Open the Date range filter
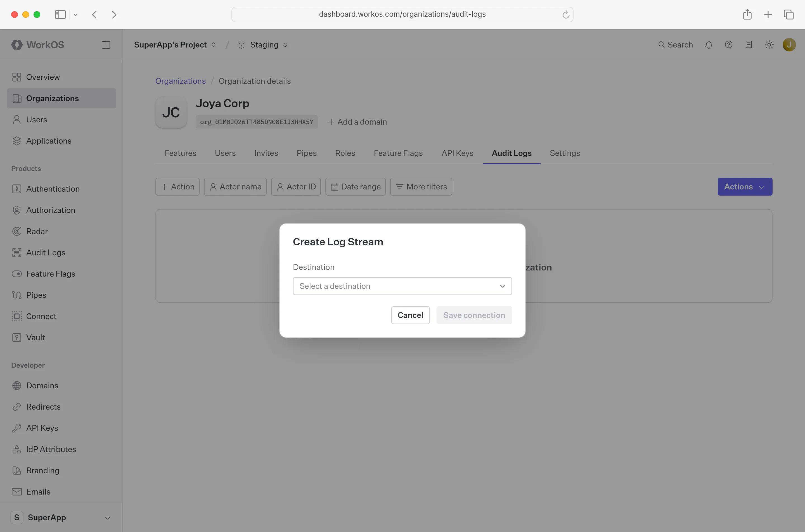The image size is (805, 532). [x=355, y=187]
